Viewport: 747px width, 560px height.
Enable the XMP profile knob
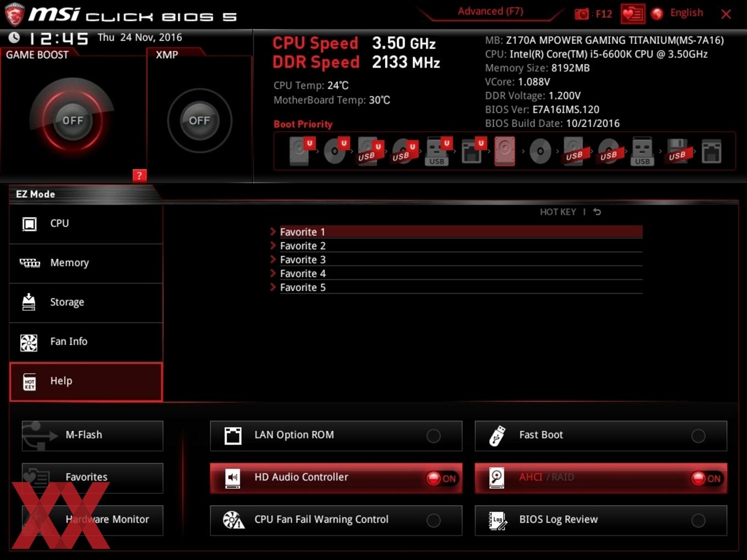point(199,120)
